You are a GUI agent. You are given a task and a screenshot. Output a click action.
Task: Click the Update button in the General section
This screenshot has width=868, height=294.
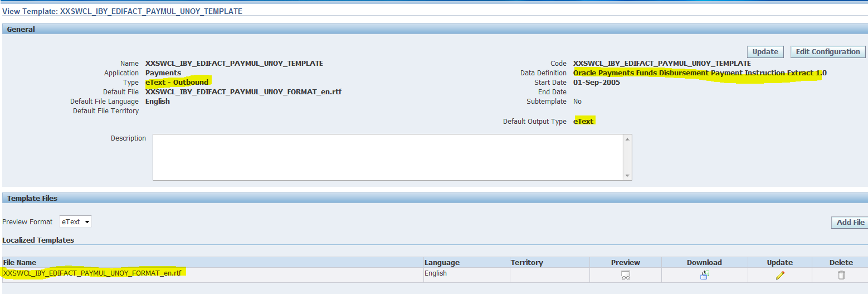(x=765, y=52)
